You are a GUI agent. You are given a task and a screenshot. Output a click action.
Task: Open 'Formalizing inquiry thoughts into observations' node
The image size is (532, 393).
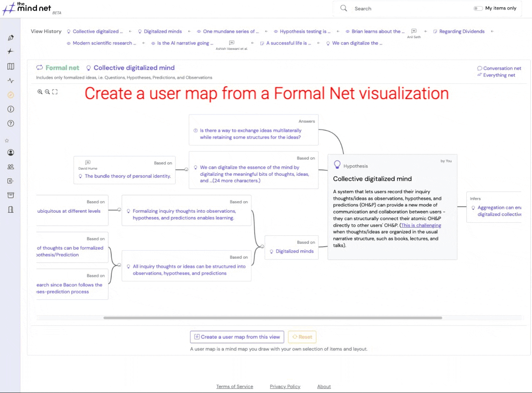pos(185,214)
